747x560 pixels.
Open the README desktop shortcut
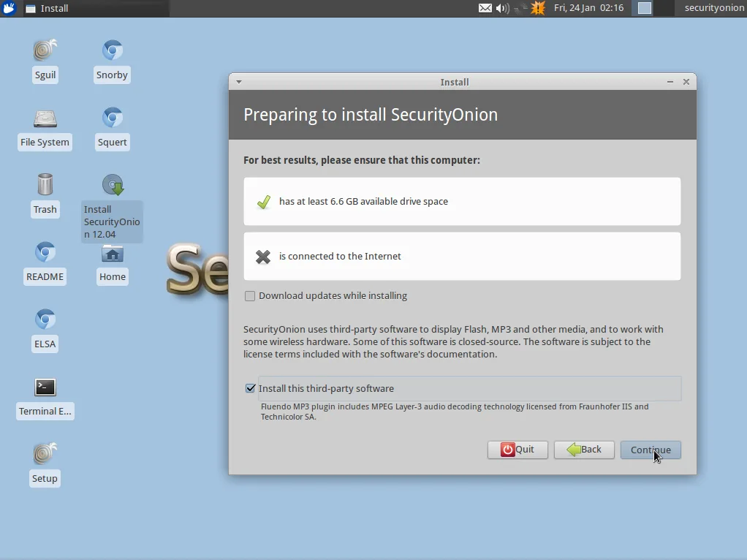tap(45, 262)
